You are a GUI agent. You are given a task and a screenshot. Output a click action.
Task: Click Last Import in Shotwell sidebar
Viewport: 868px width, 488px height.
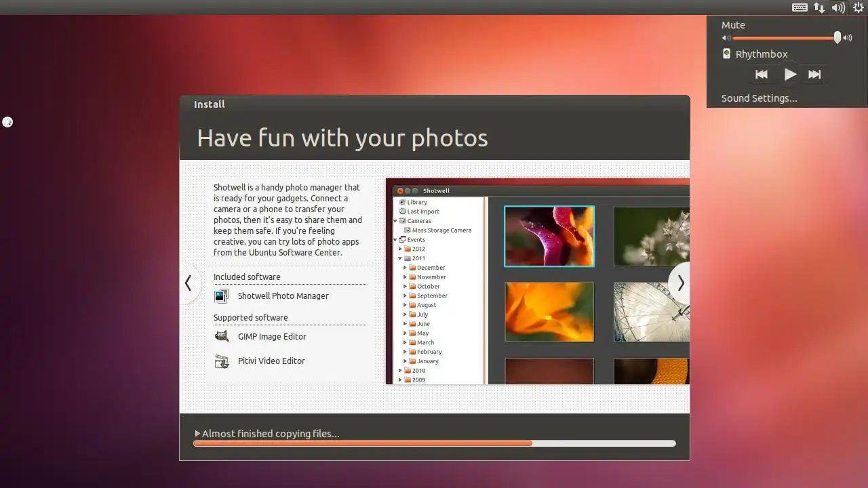(x=423, y=211)
